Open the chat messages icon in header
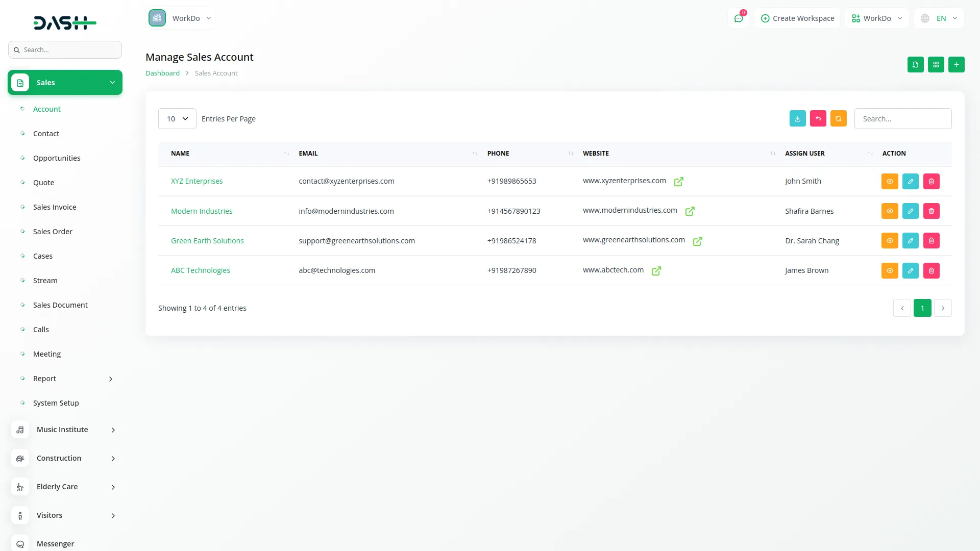The height and width of the screenshot is (551, 980). coord(738,18)
